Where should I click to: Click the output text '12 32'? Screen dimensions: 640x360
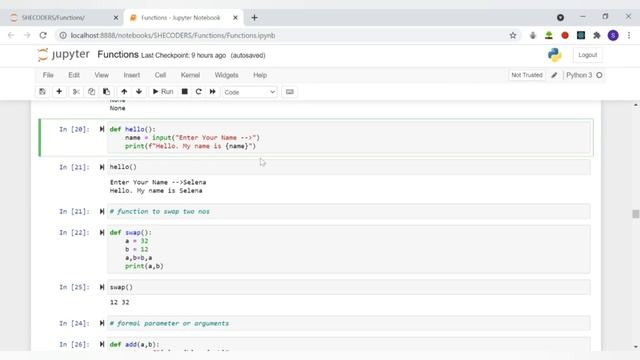[120, 302]
